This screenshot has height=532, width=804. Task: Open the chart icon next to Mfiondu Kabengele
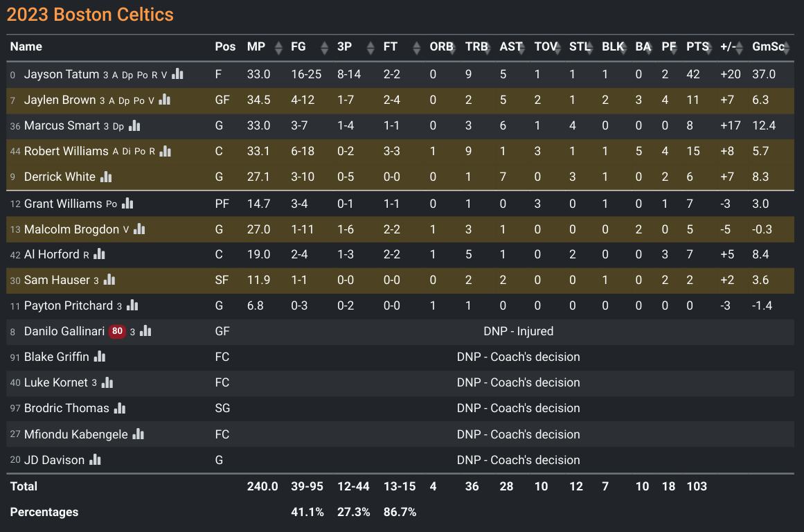139,434
